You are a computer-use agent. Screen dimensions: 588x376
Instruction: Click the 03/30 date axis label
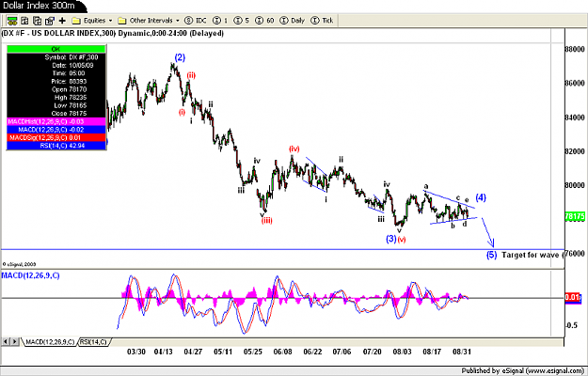[136, 352]
